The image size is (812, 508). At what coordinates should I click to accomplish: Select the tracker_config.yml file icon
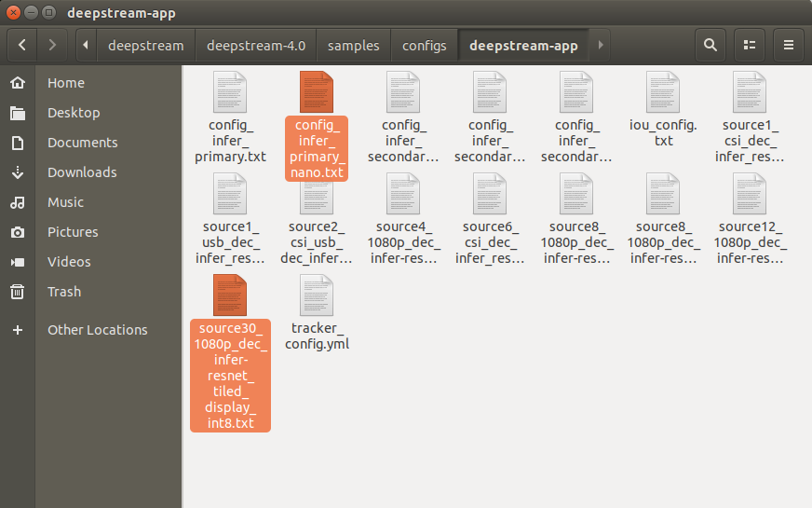[x=317, y=295]
